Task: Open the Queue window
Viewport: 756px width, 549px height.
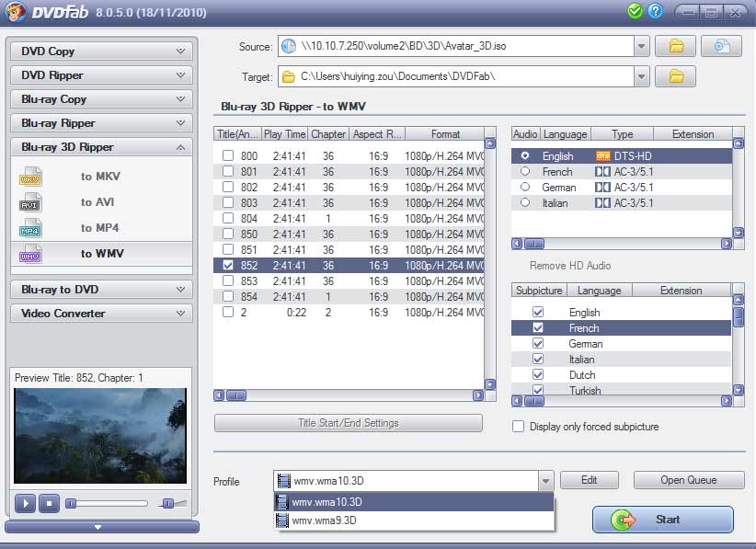Action: coord(689,480)
